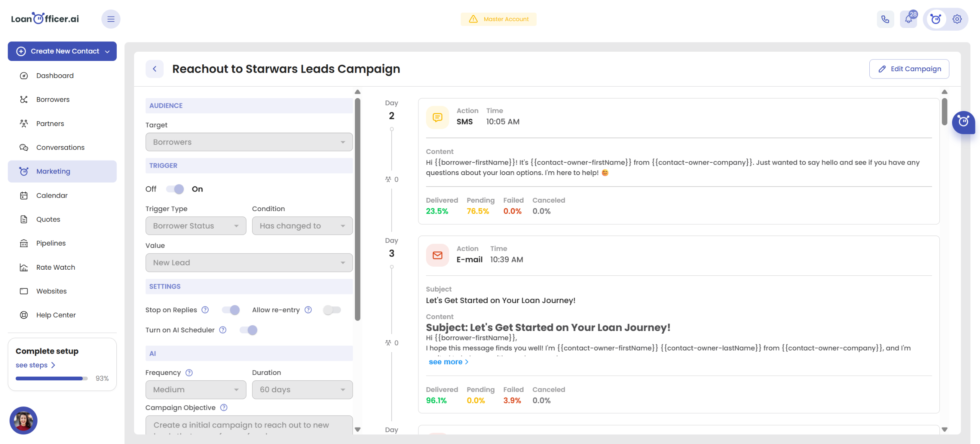Expand the Frequency Medium dropdown
This screenshot has width=980, height=444.
[196, 390]
